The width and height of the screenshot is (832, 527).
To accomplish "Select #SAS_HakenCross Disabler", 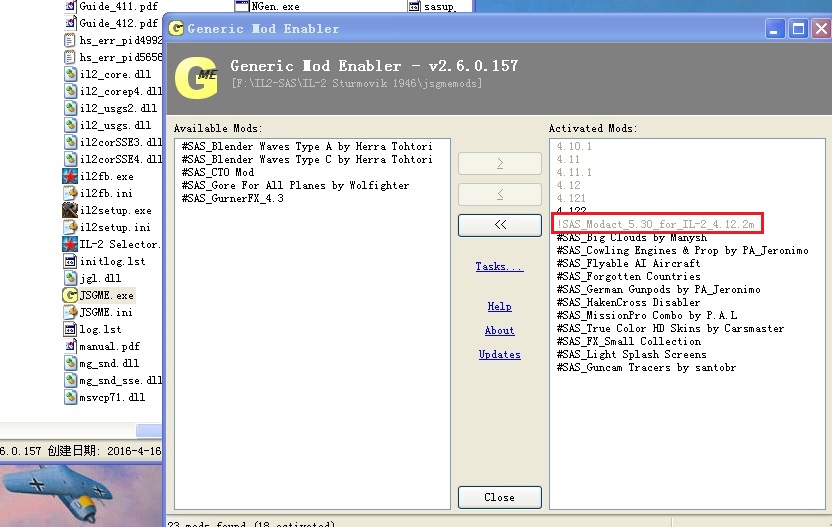I will (x=628, y=303).
